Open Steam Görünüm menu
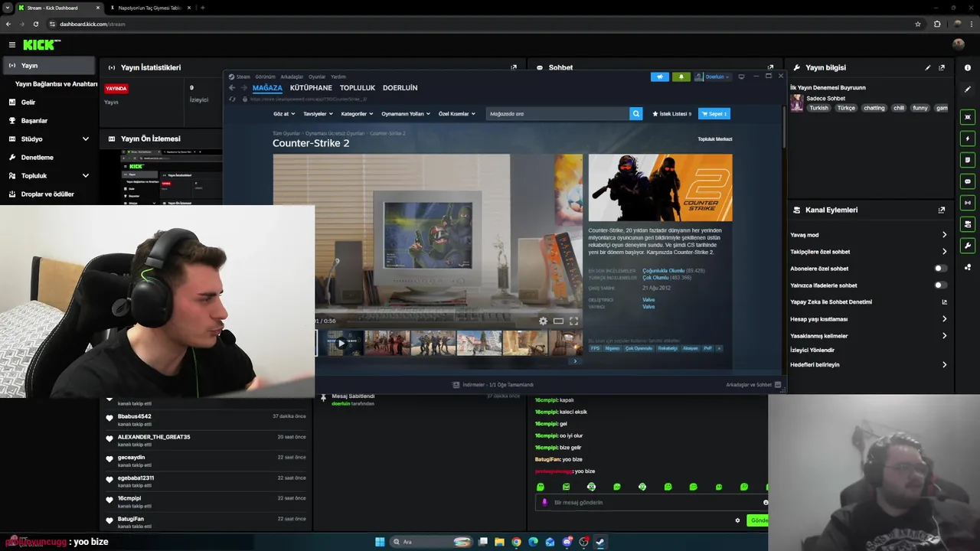Viewport: 980px width, 551px height. (x=265, y=77)
